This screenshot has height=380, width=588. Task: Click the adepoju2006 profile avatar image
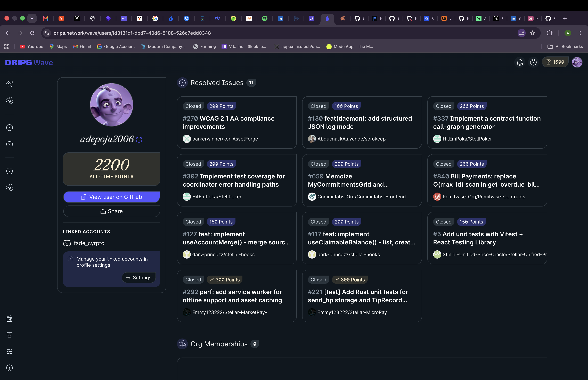click(112, 105)
